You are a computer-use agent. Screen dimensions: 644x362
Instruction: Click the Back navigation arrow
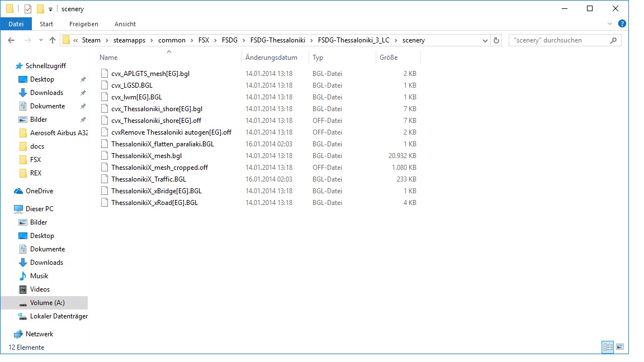[x=11, y=40]
